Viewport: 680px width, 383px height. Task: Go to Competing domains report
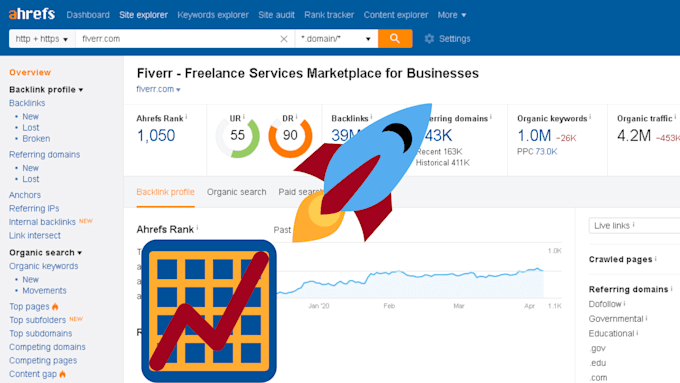coord(47,347)
